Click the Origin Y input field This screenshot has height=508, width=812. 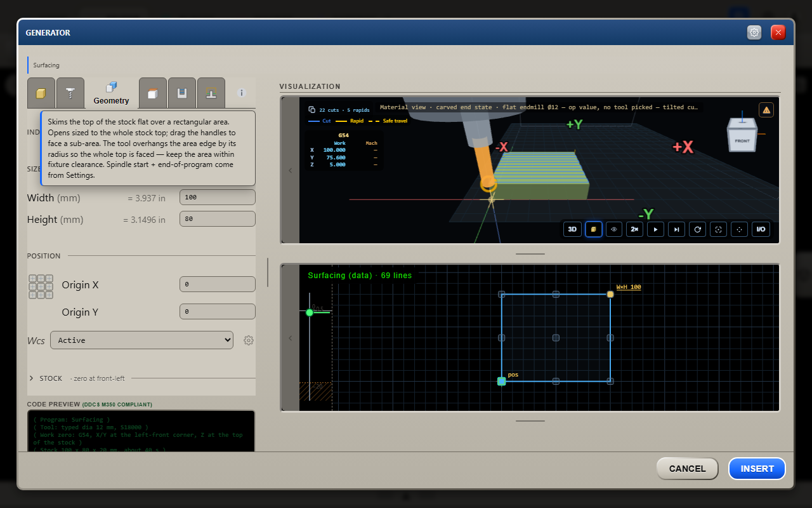coord(218,311)
